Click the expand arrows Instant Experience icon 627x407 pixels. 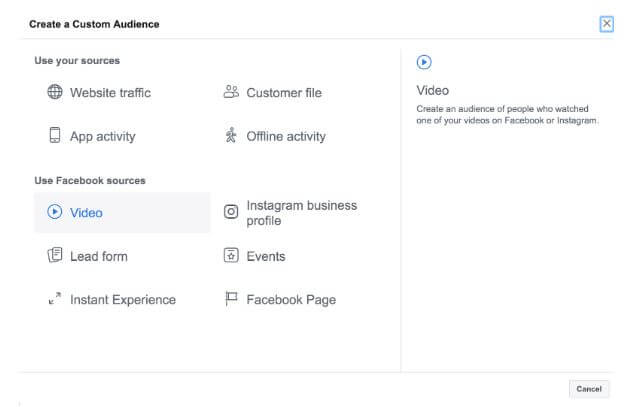pyautogui.click(x=55, y=298)
